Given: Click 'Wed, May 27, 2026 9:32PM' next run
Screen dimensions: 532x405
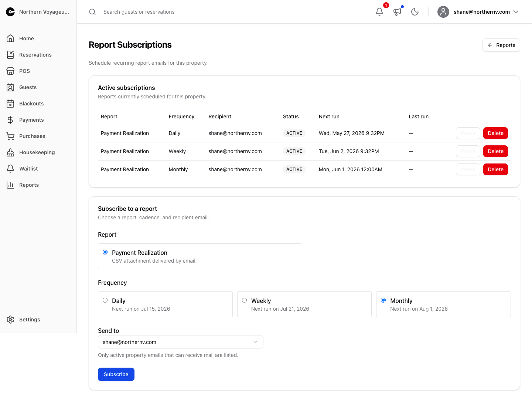Looking at the screenshot, I should click(x=352, y=133).
